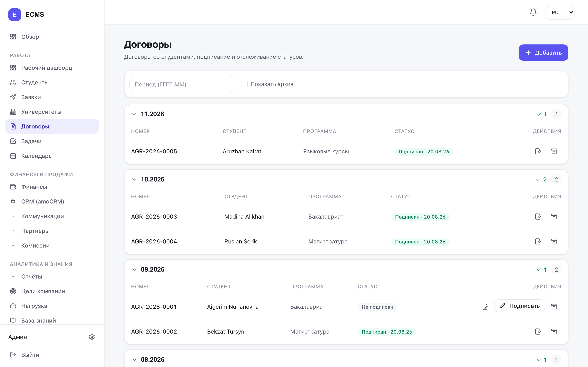Open settings gear next to Админ
The height and width of the screenshot is (367, 588).
[x=92, y=337]
